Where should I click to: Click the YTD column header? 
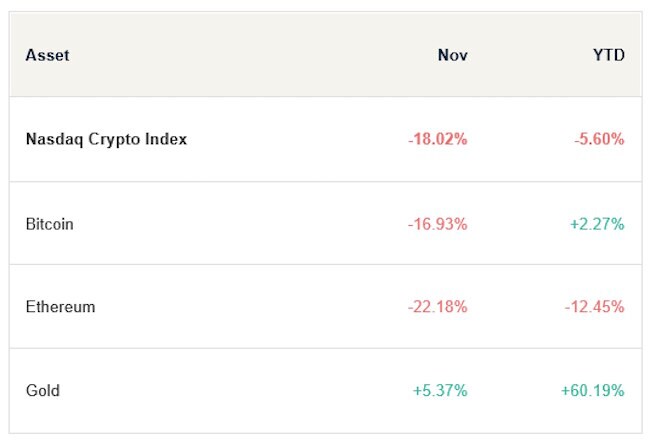point(608,55)
